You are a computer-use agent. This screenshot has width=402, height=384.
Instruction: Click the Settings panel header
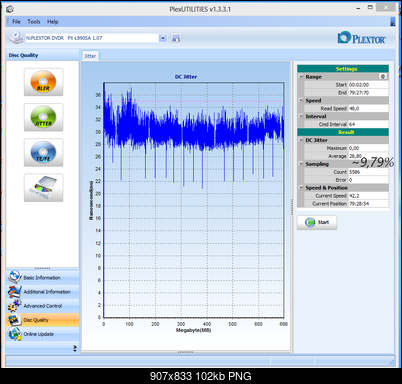coord(343,69)
